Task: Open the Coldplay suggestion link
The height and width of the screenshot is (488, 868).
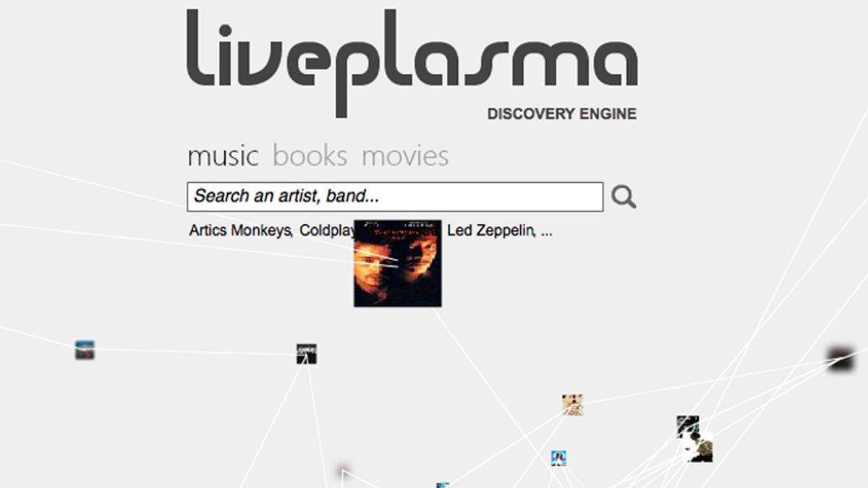Action: tap(327, 231)
